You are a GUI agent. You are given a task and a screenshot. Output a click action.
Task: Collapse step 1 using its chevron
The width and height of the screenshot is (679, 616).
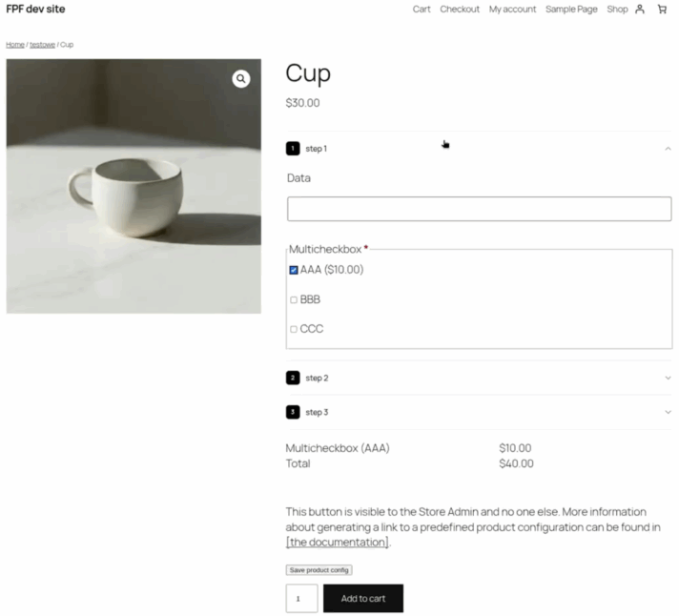668,149
